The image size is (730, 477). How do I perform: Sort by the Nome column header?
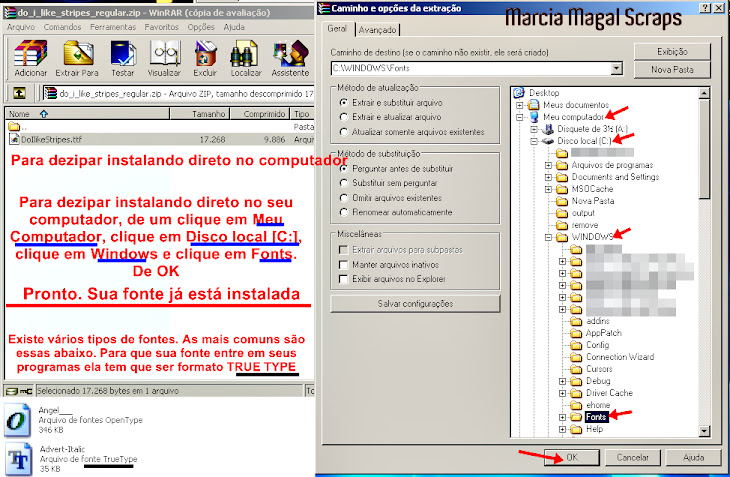pos(88,114)
